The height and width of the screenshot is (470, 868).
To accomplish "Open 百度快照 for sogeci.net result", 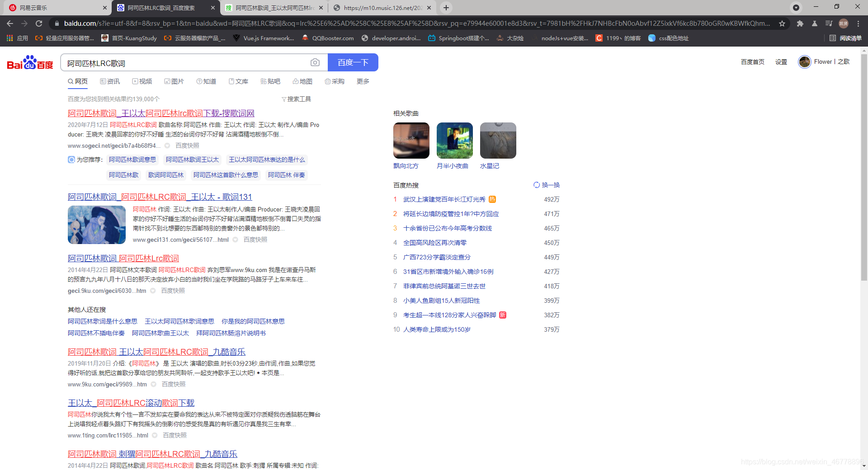I will click(x=187, y=146).
